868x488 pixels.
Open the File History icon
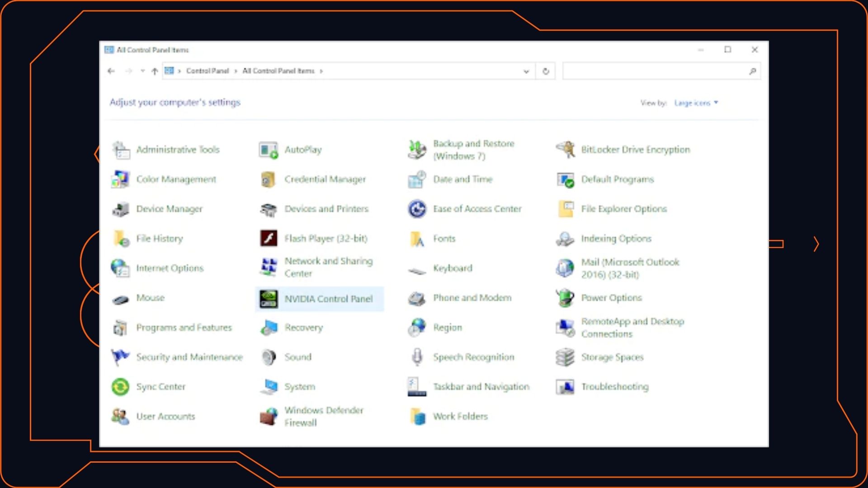[121, 239]
